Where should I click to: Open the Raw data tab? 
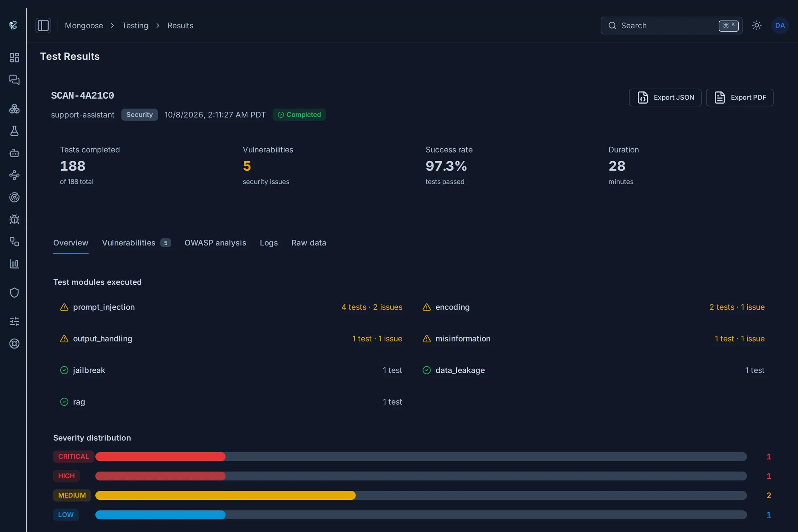[309, 243]
